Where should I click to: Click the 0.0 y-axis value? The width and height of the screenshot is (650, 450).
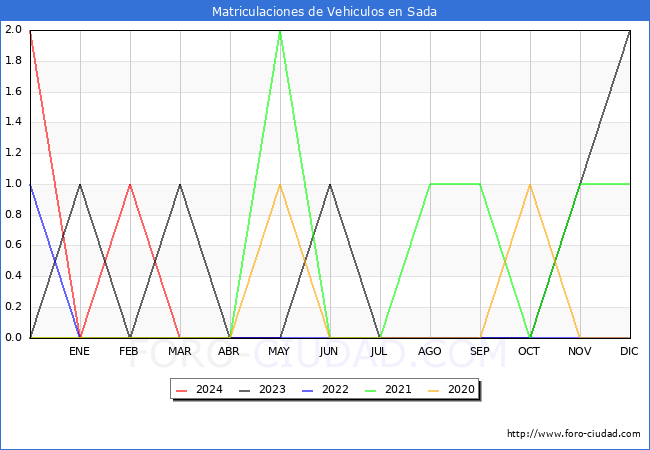coord(13,337)
